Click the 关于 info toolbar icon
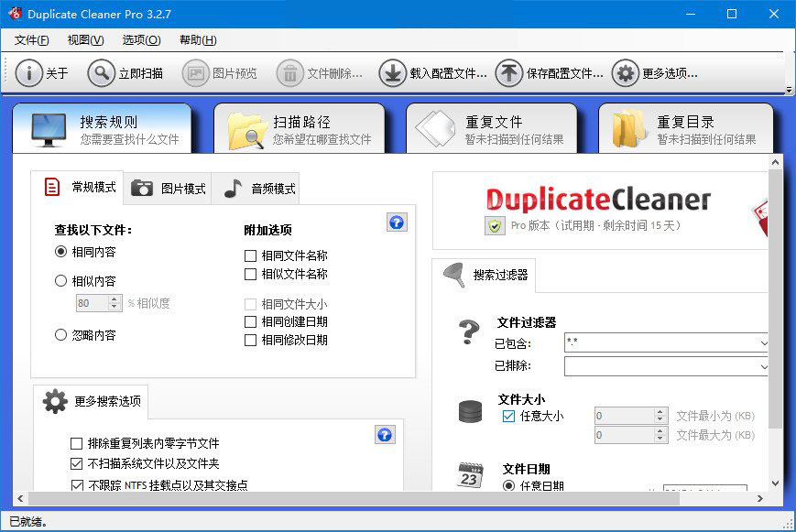This screenshot has width=796, height=532. tap(28, 73)
